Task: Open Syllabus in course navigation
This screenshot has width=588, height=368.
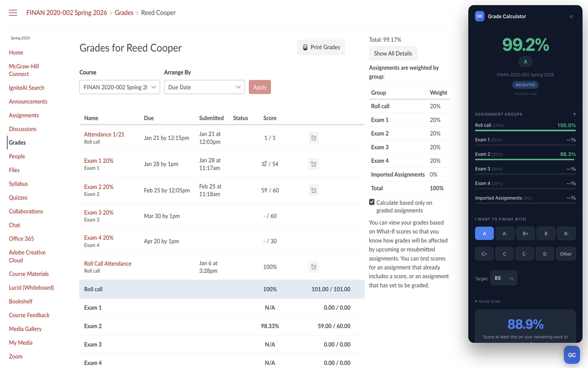Action: point(18,184)
